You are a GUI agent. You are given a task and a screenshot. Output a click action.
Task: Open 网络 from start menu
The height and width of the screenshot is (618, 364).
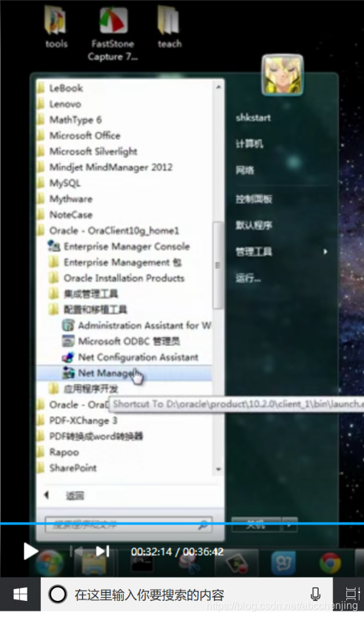(245, 171)
